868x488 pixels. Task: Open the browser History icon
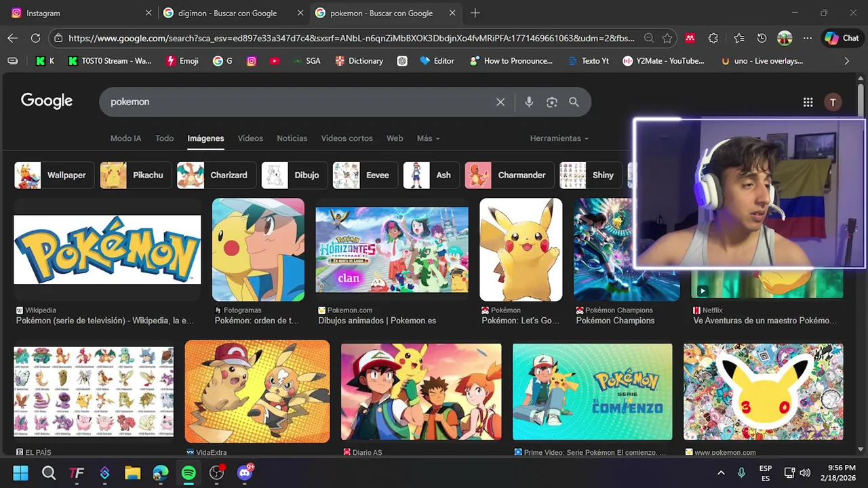(x=762, y=38)
